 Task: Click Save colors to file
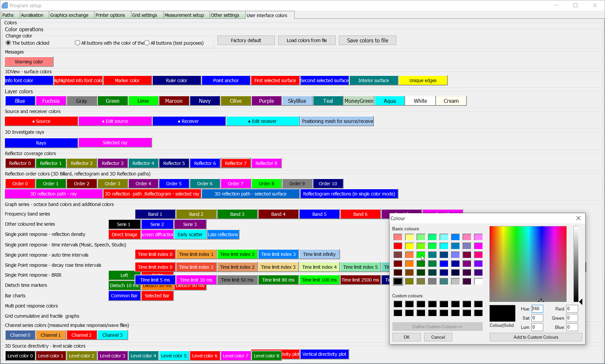point(368,40)
